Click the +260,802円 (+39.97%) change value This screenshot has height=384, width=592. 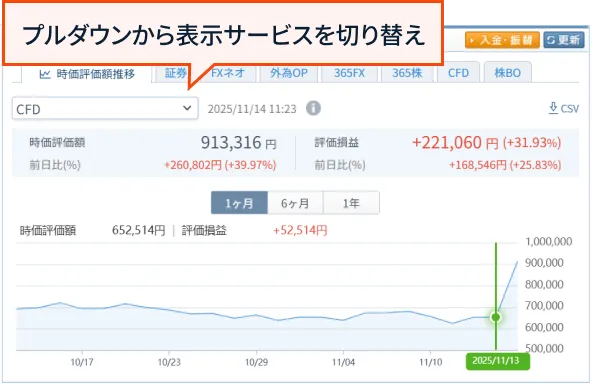[x=220, y=165]
